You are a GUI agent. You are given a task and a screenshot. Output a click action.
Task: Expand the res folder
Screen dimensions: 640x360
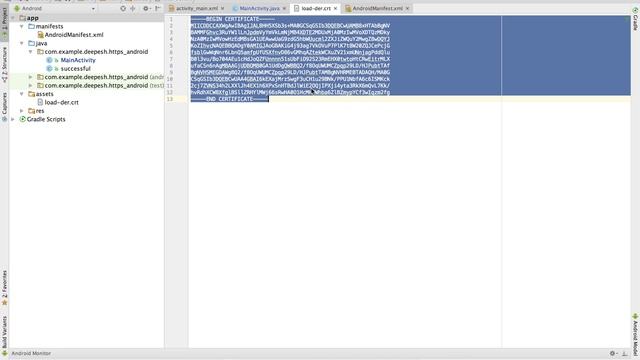[22, 111]
